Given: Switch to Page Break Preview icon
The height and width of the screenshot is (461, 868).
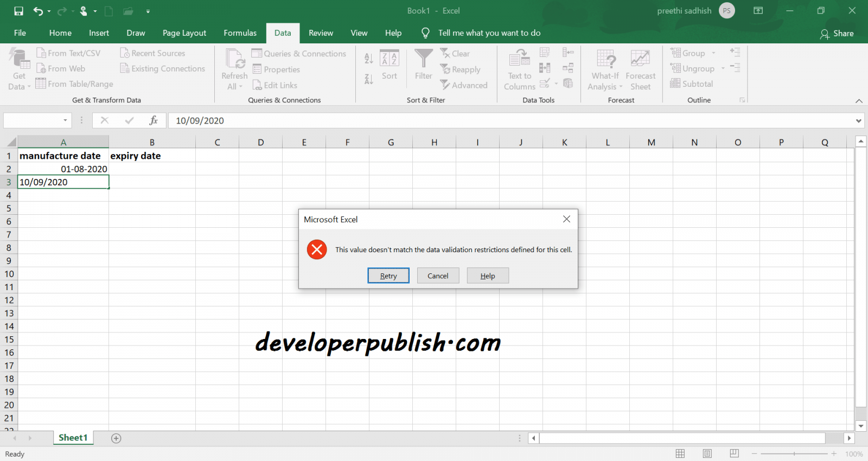Looking at the screenshot, I should [x=734, y=453].
